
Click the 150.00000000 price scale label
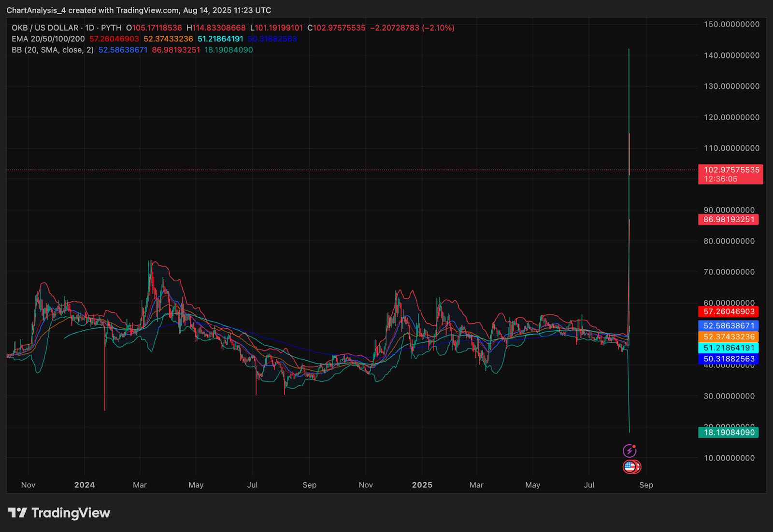point(731,24)
